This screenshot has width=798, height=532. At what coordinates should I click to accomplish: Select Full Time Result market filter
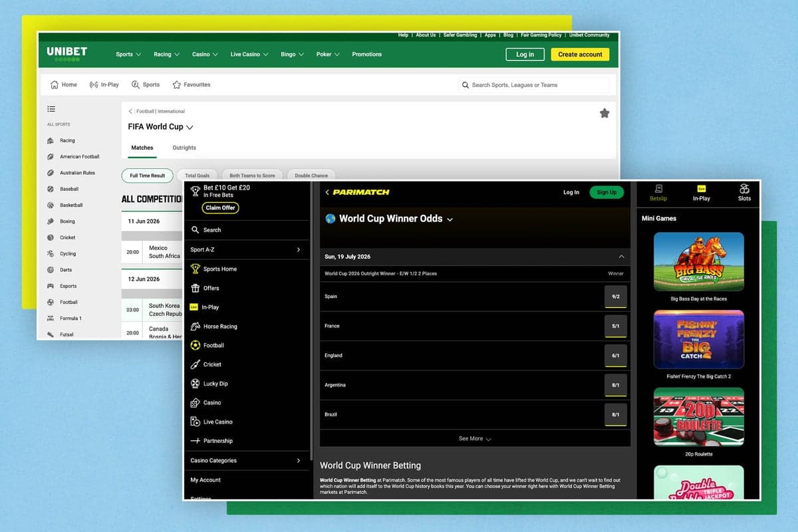point(148,176)
